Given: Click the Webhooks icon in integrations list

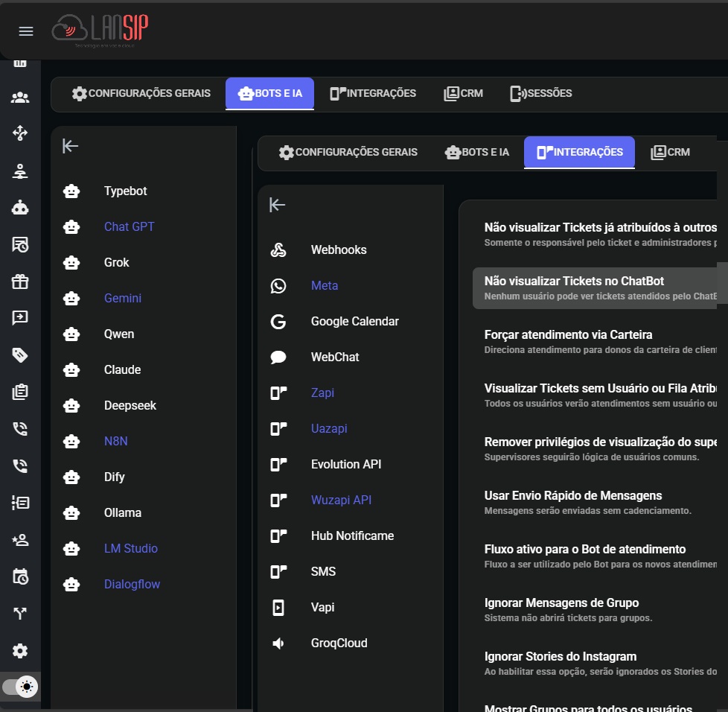Looking at the screenshot, I should coord(278,250).
